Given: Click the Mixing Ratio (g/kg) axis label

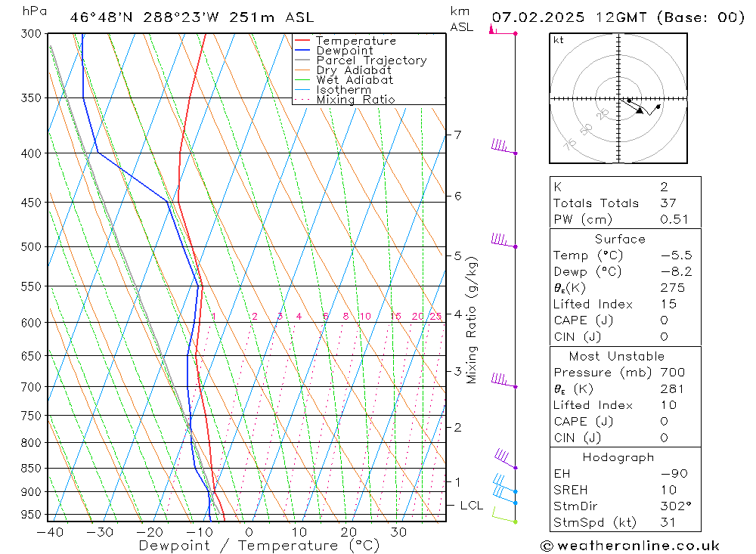Looking at the screenshot, I should tap(472, 320).
